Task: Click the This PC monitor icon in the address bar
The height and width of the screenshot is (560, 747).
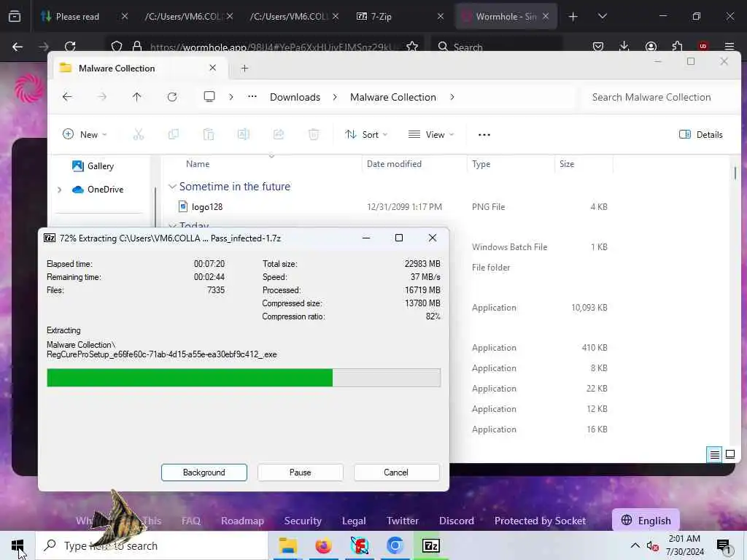Action: pyautogui.click(x=209, y=97)
